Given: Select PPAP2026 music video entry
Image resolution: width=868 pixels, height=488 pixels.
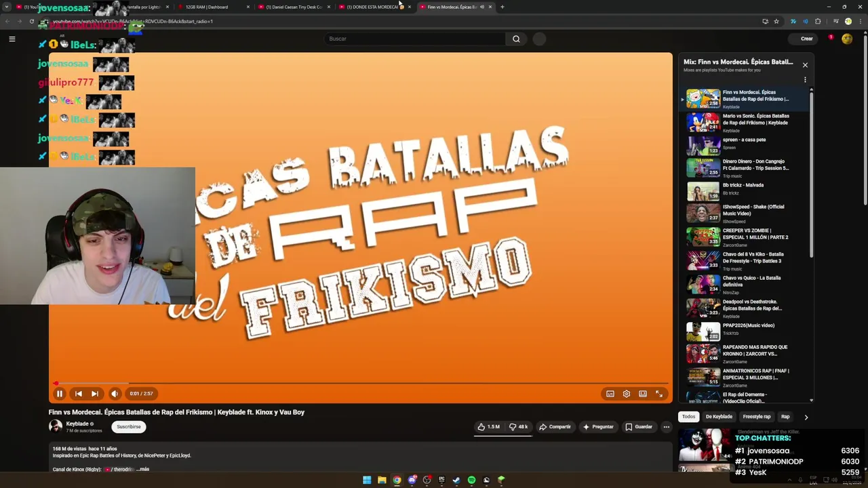Looking at the screenshot, I should (x=744, y=331).
